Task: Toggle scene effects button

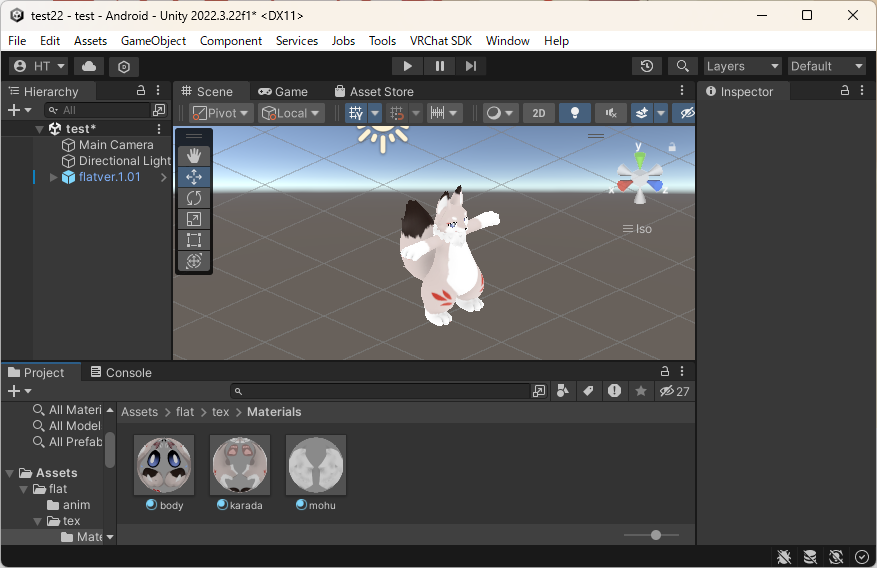Action: point(642,113)
